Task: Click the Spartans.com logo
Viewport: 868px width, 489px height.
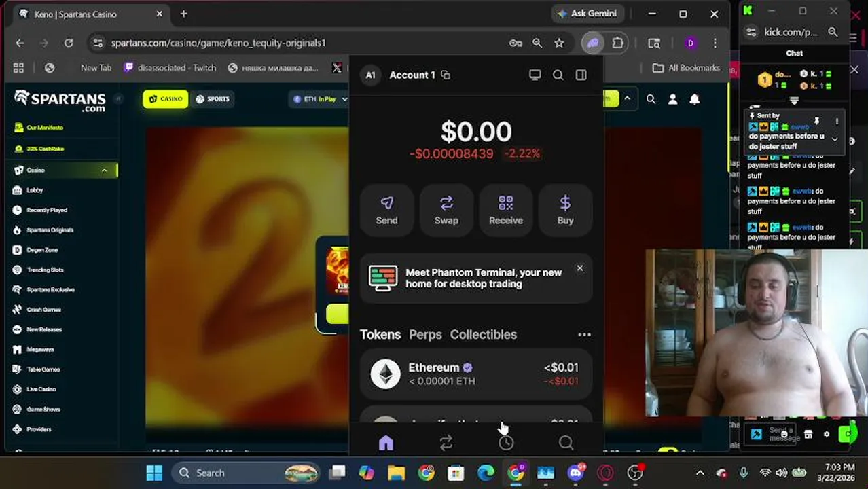Action: click(60, 101)
